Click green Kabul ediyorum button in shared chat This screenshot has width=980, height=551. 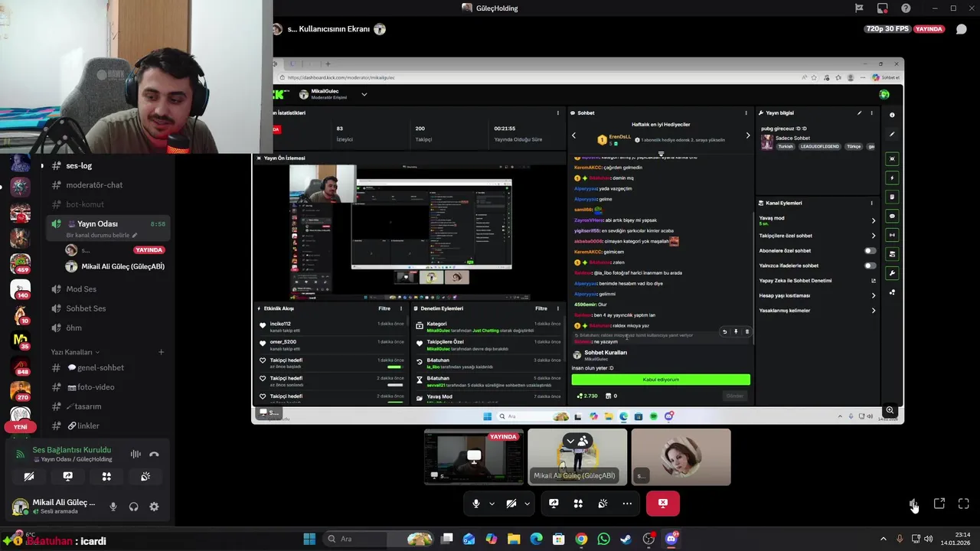coord(661,380)
